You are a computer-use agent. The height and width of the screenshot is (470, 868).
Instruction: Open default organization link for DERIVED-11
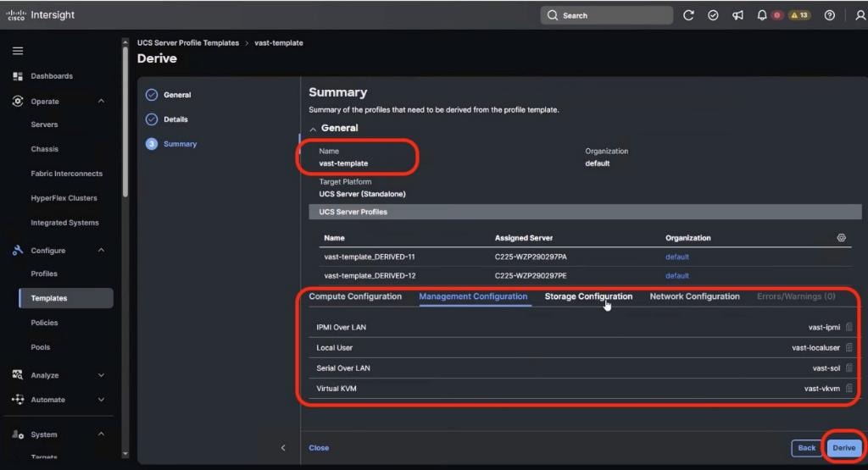point(677,257)
